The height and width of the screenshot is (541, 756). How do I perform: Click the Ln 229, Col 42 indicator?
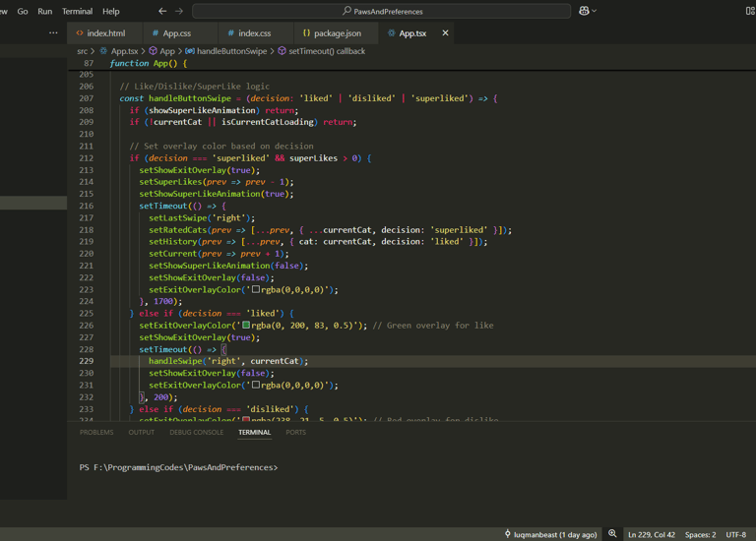[x=652, y=534]
